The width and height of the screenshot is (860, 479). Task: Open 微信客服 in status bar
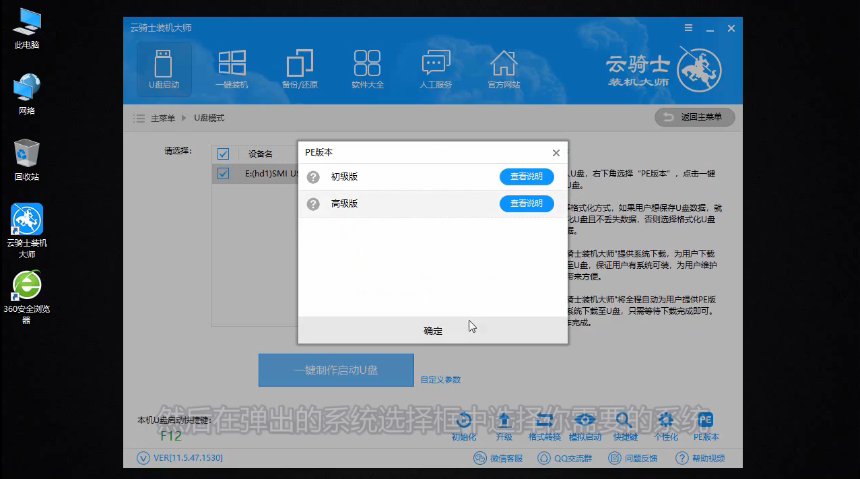click(498, 458)
